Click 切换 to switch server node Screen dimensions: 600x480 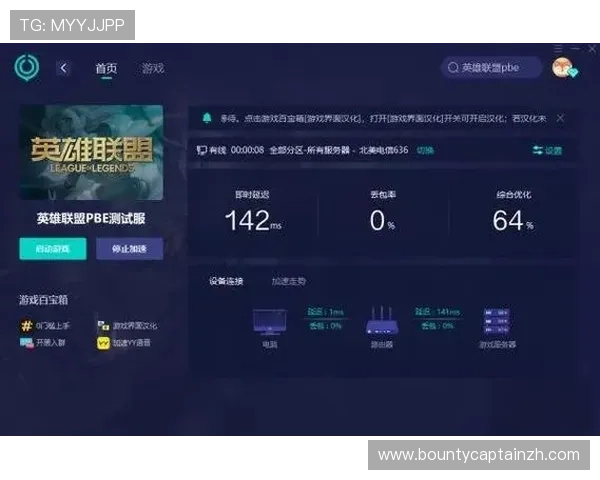(x=425, y=150)
